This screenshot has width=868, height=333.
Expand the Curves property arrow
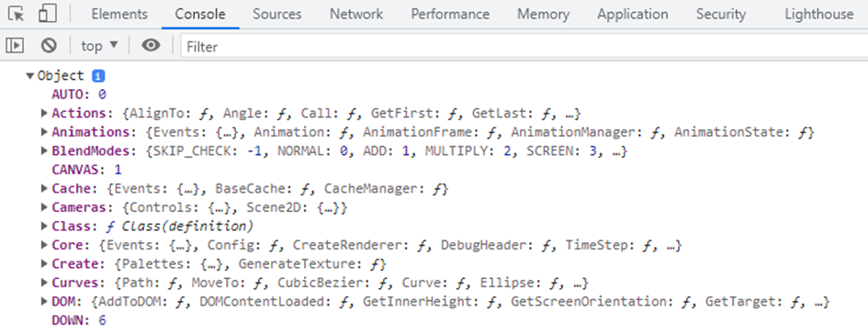(44, 283)
